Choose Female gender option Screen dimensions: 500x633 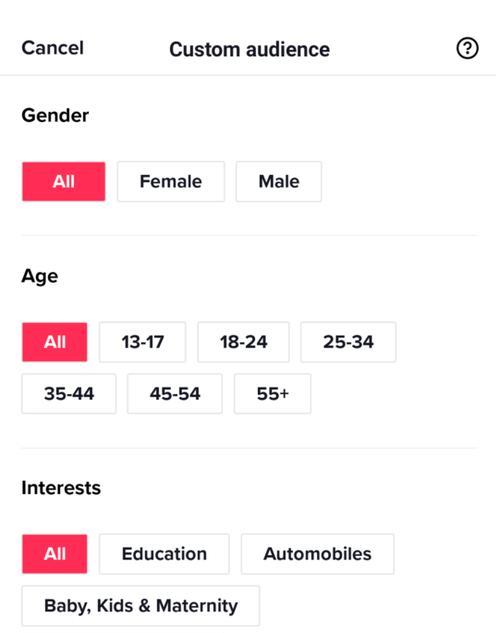click(171, 181)
